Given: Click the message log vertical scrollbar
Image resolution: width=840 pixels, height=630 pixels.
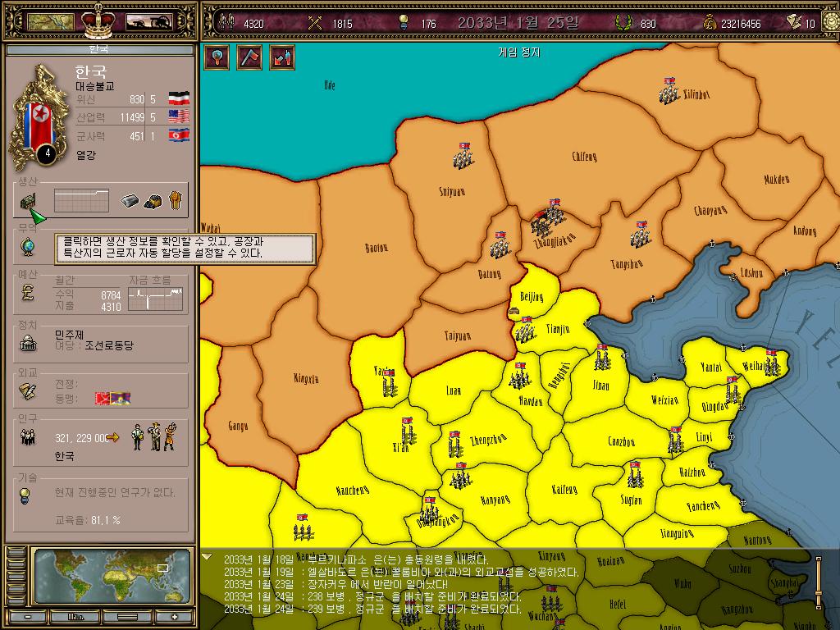Looking at the screenshot, I should pos(819,583).
